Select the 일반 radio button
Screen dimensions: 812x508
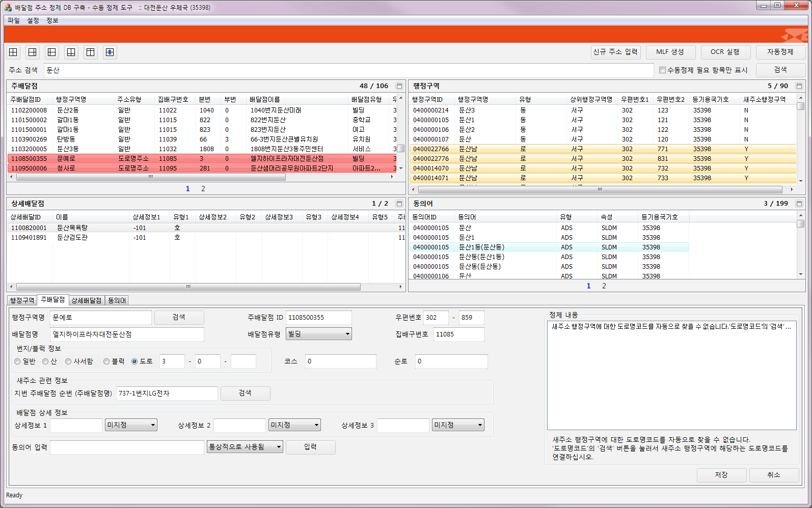(18, 361)
